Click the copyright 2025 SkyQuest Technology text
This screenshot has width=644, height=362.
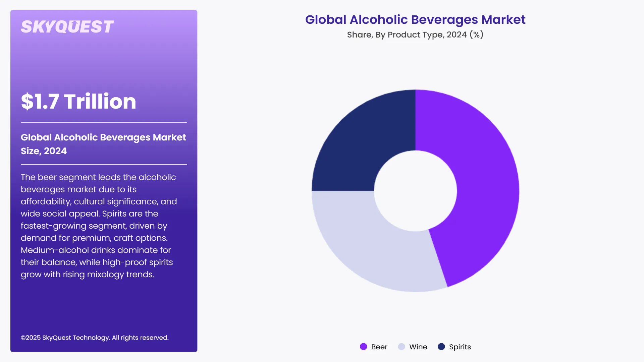(95, 338)
